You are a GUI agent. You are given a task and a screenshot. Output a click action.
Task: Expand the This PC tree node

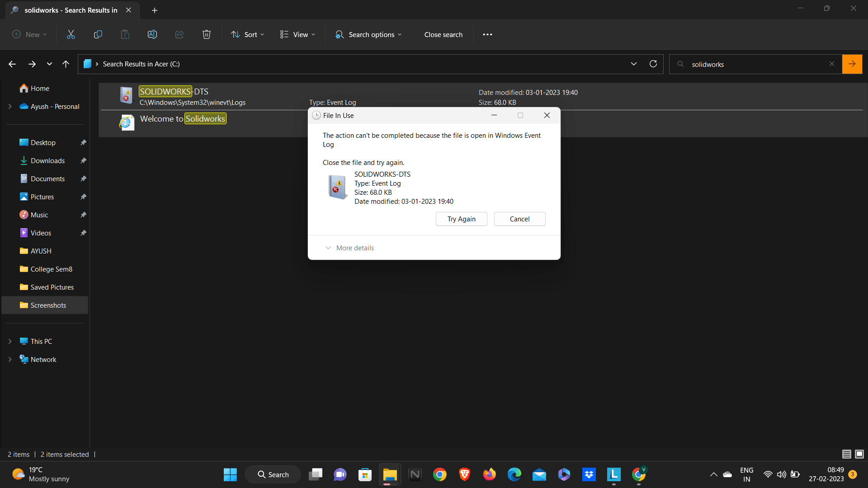pos(10,342)
